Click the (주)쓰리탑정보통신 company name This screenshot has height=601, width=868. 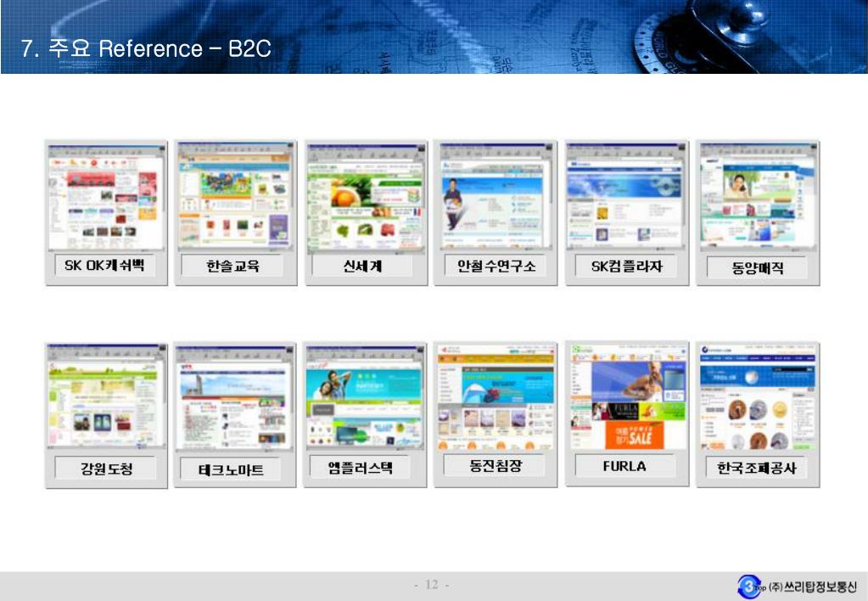coord(813,587)
